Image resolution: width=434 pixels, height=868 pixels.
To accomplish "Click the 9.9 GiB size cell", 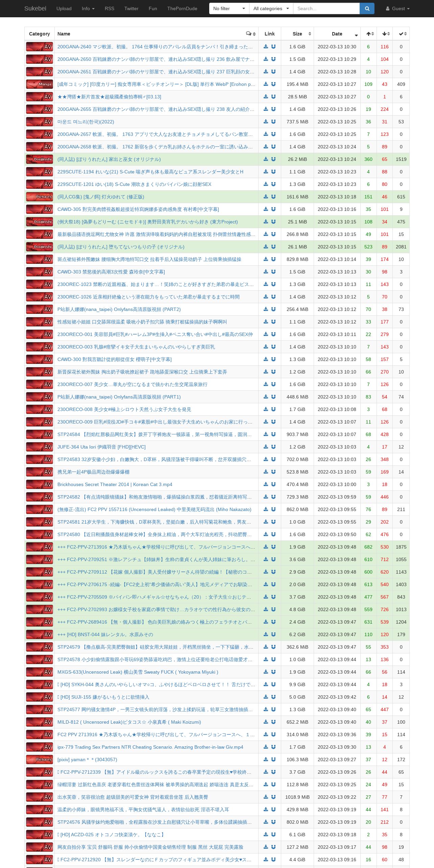I will point(297,684).
